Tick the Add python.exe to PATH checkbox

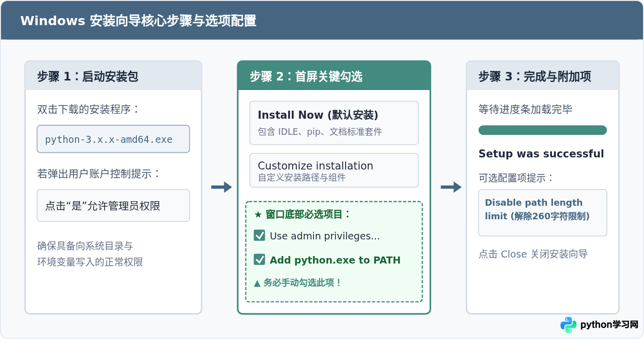point(260,260)
